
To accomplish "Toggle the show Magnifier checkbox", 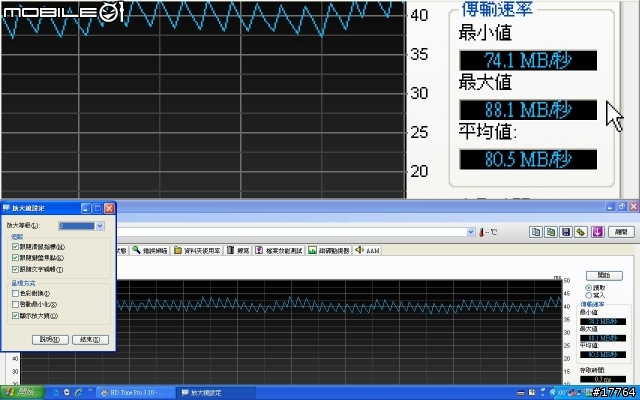I will pos(16,316).
